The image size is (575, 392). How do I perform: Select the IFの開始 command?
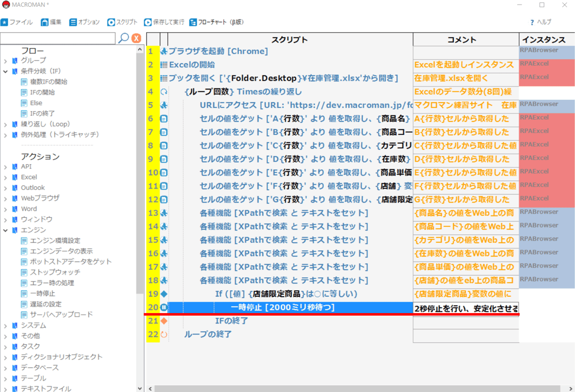pyautogui.click(x=42, y=92)
